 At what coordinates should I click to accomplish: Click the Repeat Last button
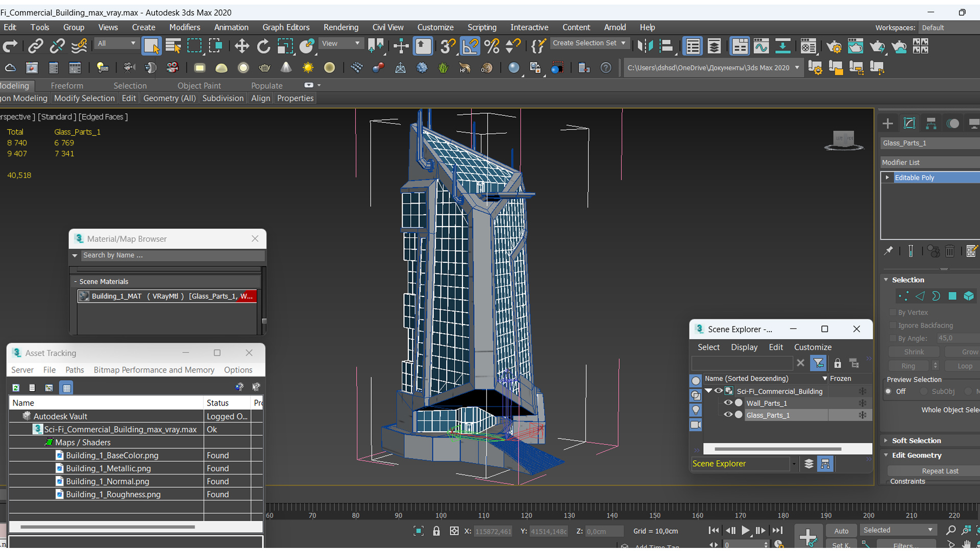pos(940,471)
